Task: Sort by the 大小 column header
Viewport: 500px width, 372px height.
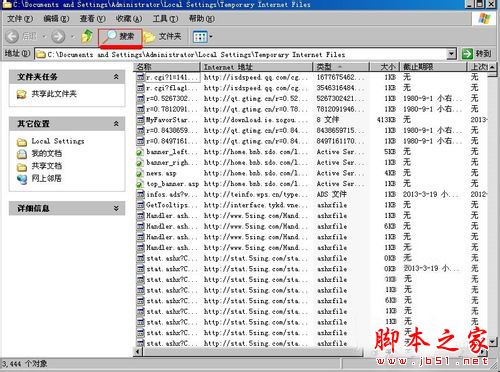Action: [x=384, y=67]
